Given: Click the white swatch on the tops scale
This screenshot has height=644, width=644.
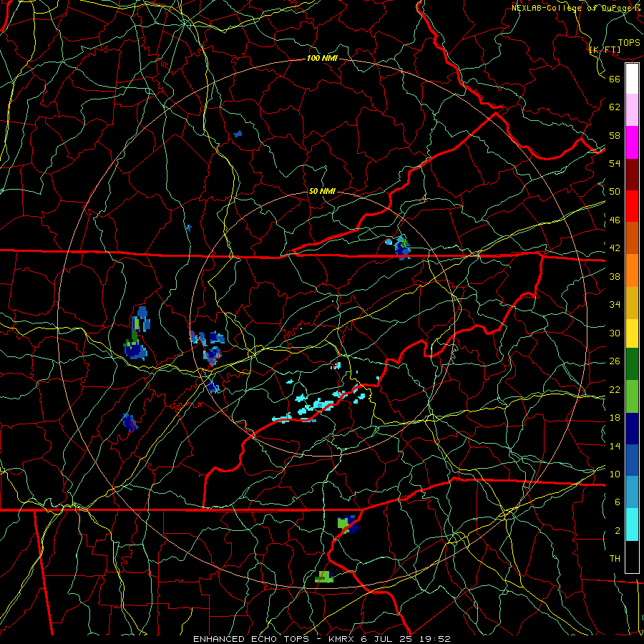Looking at the screenshot, I should click(x=632, y=79).
